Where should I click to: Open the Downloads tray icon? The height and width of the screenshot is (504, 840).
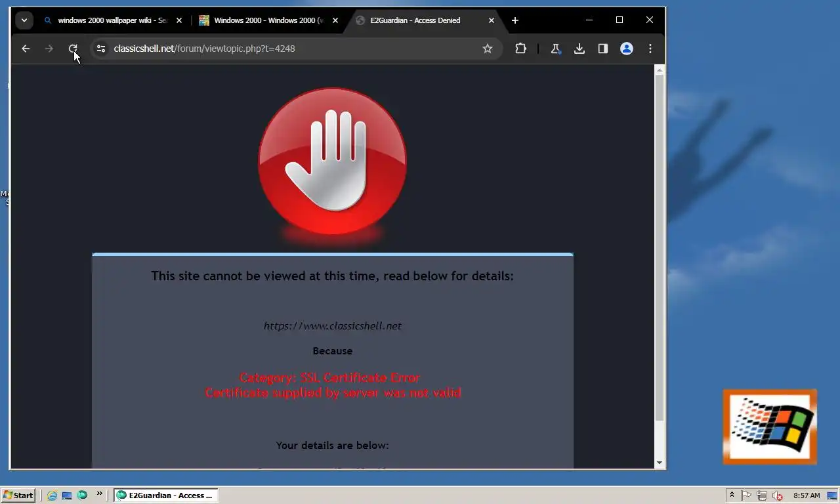click(579, 49)
